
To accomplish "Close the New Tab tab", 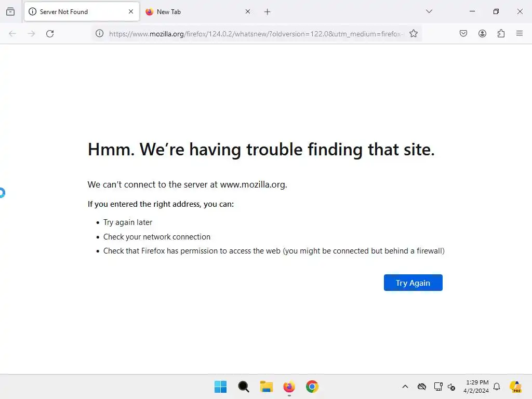I will pyautogui.click(x=248, y=11).
